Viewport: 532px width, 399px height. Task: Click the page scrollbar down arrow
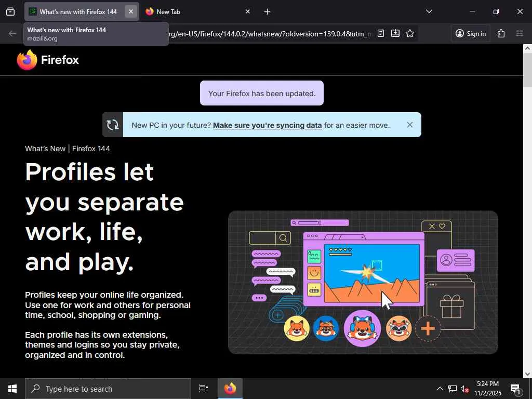(527, 374)
